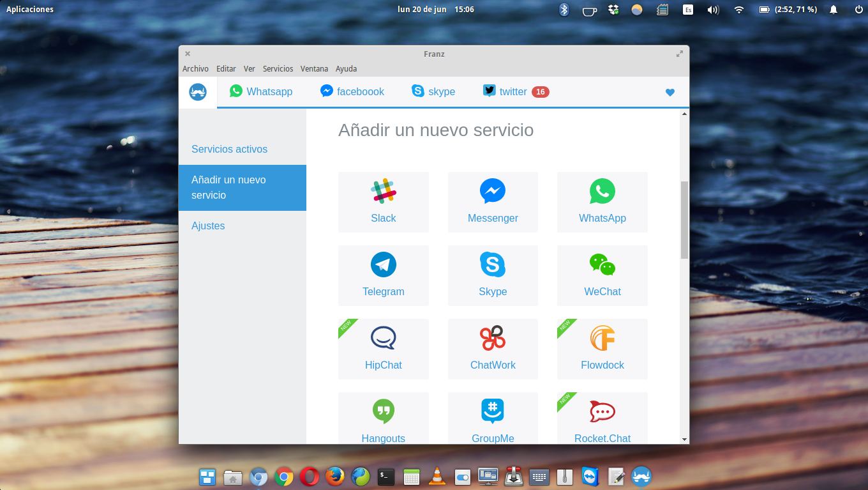Screen dimensions: 868x490
Task: Open Ajustes in the sidebar
Action: coord(243,226)
